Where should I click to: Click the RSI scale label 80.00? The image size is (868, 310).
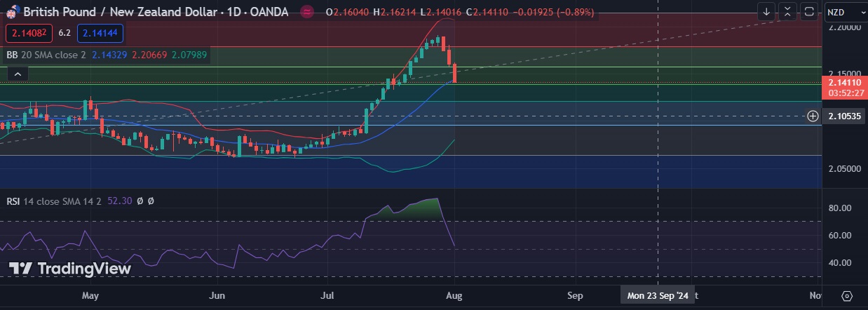click(840, 208)
